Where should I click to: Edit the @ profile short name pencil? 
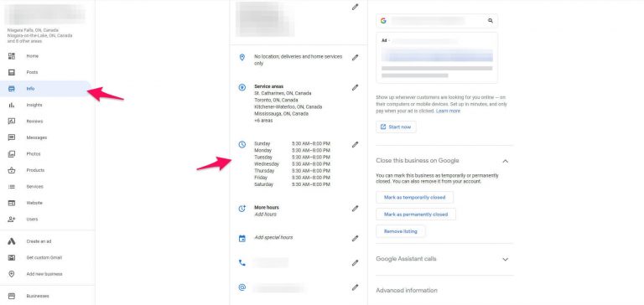click(x=355, y=287)
